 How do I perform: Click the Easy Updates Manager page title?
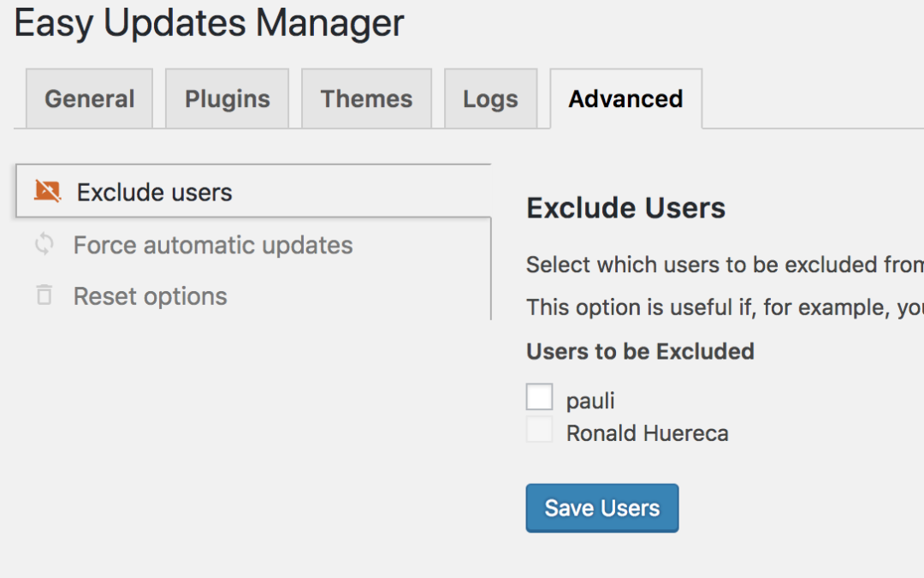[210, 24]
